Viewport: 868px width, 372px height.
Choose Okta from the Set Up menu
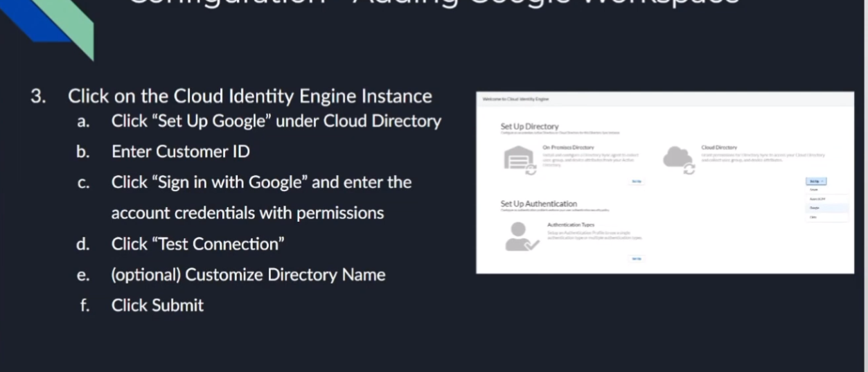[x=827, y=218]
